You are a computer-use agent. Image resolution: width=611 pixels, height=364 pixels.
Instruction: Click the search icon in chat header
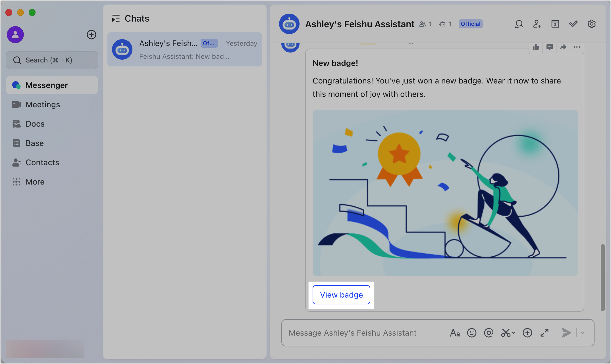point(519,24)
